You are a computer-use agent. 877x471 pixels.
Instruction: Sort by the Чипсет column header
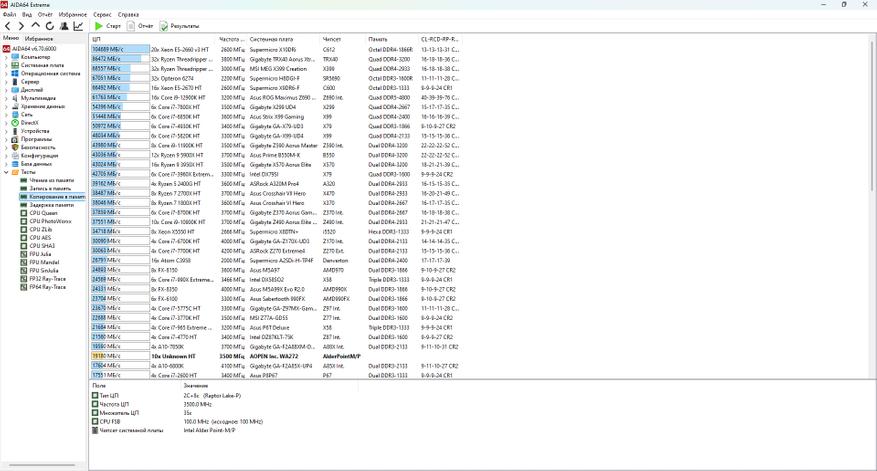point(343,39)
